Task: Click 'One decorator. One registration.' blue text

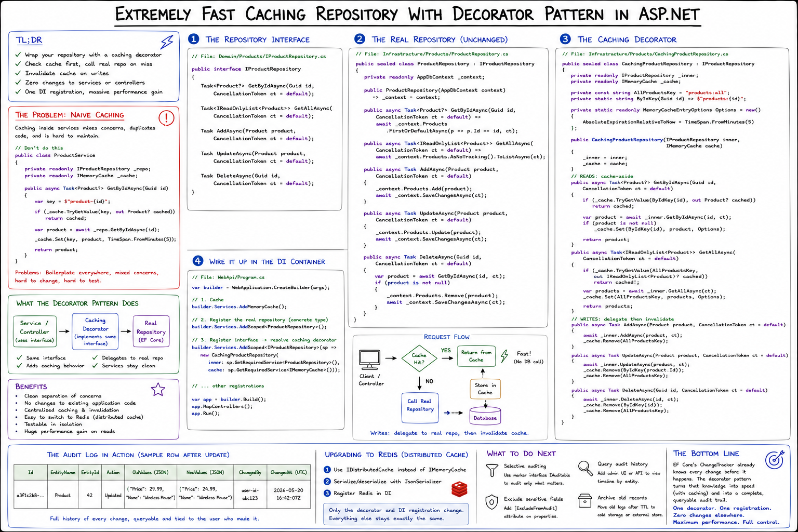Action: [722, 508]
